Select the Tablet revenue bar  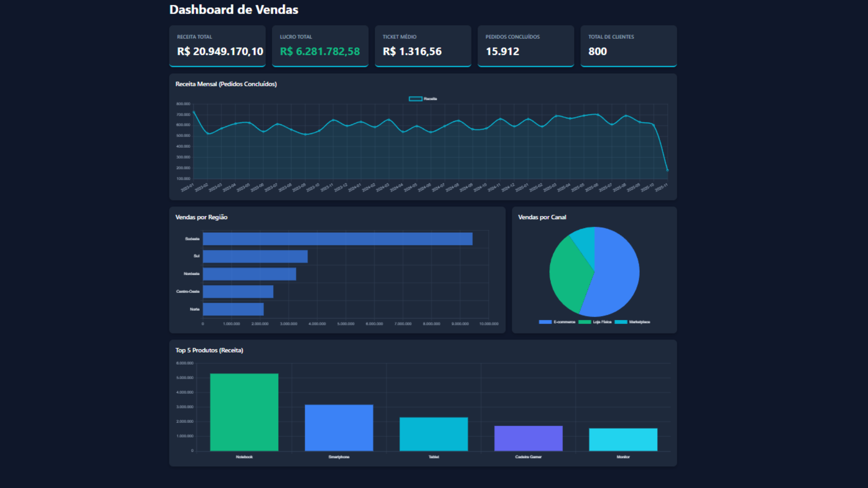point(433,434)
